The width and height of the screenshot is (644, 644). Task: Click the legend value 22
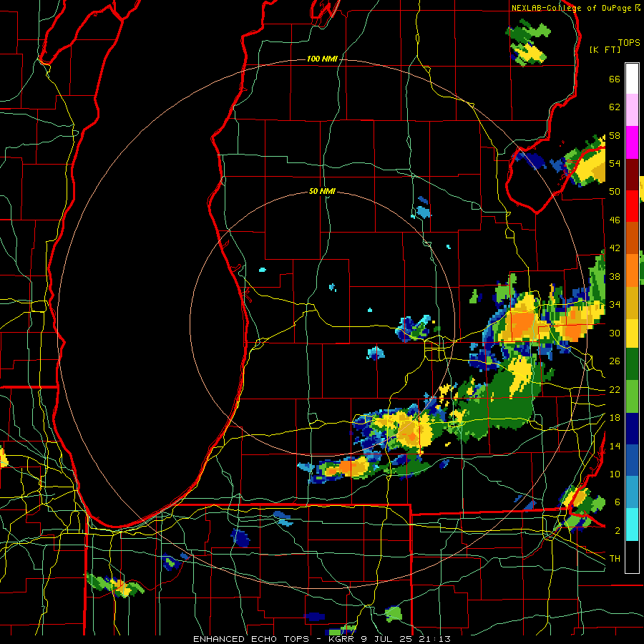[615, 389]
